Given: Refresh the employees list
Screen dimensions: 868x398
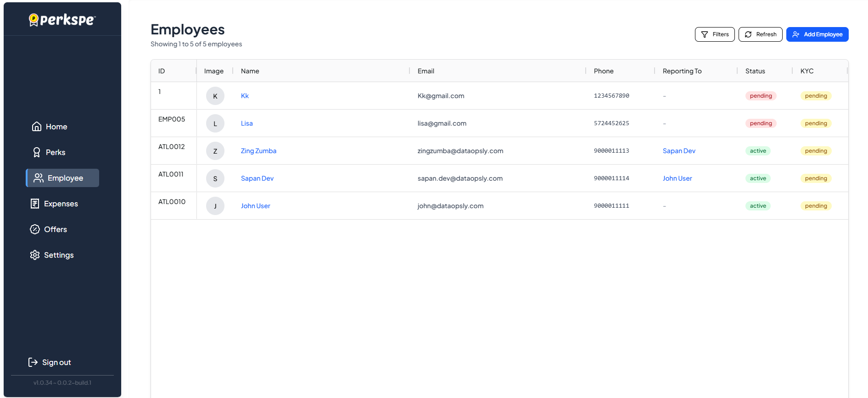Looking at the screenshot, I should (760, 34).
